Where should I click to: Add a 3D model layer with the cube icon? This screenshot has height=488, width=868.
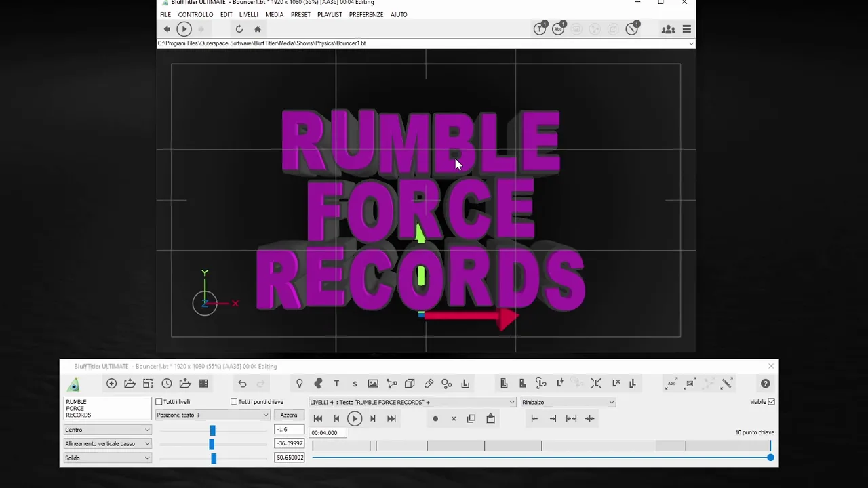pos(410,384)
